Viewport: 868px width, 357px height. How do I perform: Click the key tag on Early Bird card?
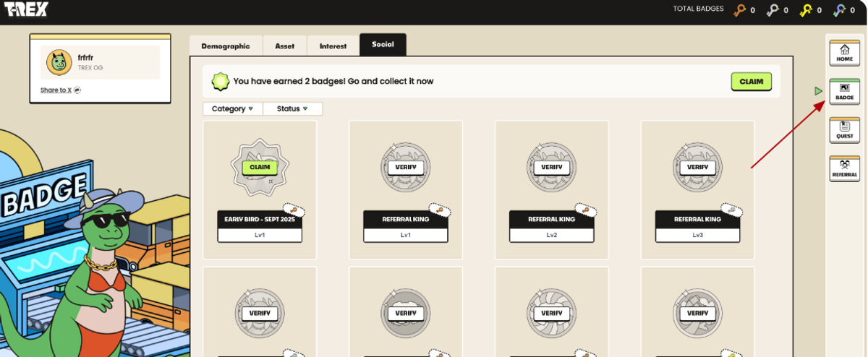click(x=295, y=210)
